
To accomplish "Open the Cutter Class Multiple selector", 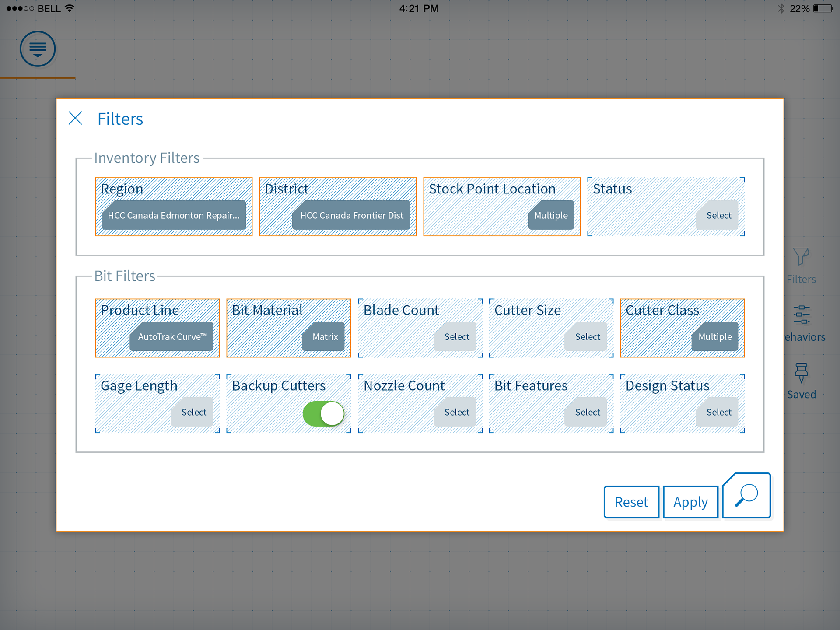I will 714,337.
